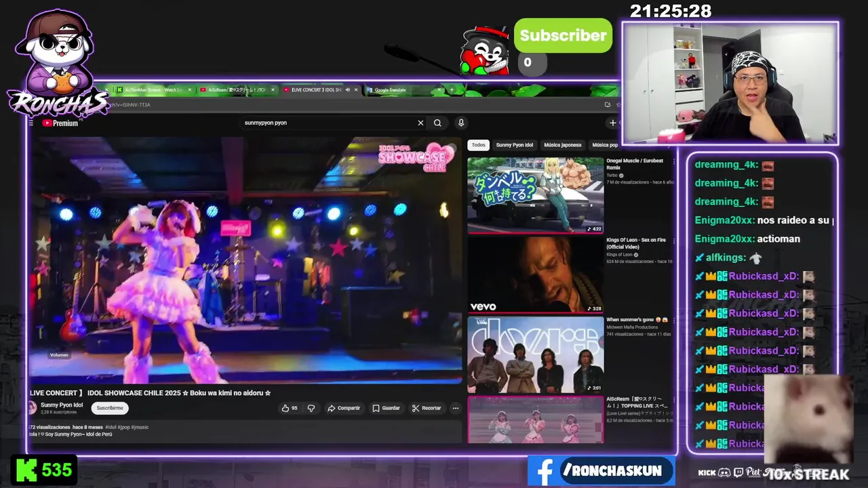Open the YouTube hamburger guide menu
The image size is (868, 488).
pos(31,123)
